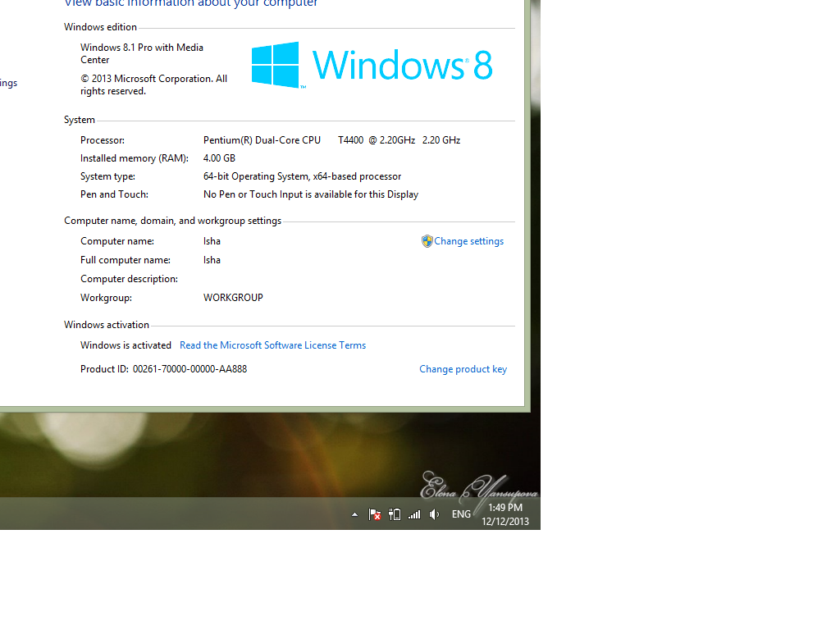Viewport: 840px width, 630px height.
Task: Click the Product ID number text
Action: [189, 369]
